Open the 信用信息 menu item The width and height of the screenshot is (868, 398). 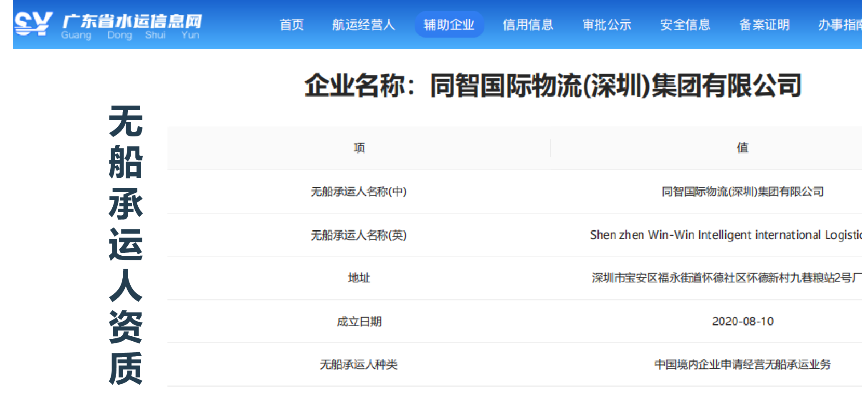528,25
